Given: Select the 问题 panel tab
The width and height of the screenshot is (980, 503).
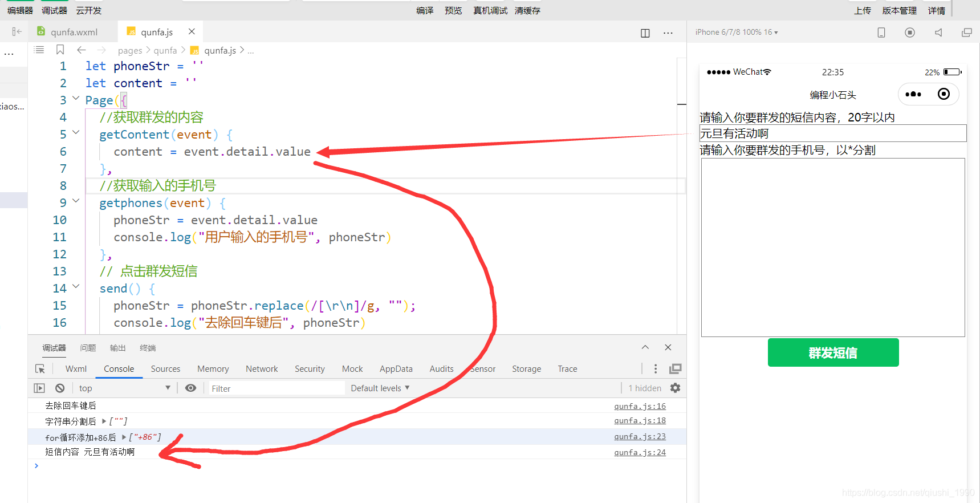Looking at the screenshot, I should [x=88, y=348].
